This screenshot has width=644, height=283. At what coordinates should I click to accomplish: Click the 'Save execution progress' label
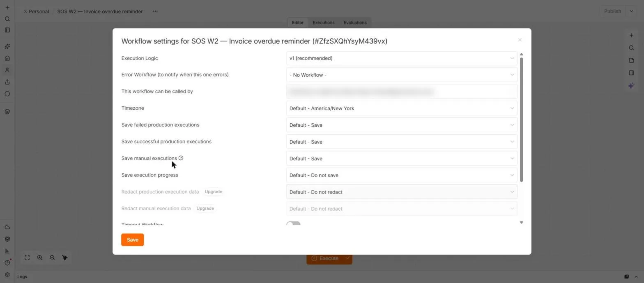[150, 175]
